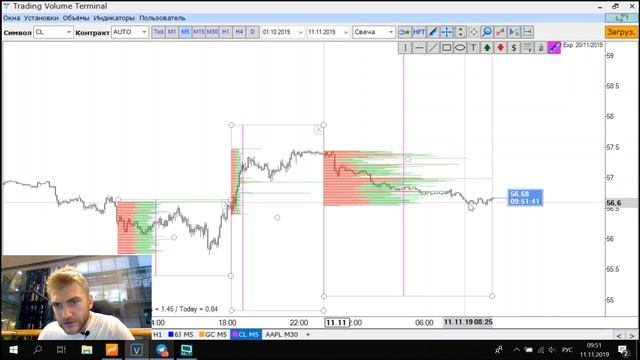Image resolution: width=640 pixels, height=360 pixels.
Task: Open Telegram from taskbar
Action: [x=162, y=350]
